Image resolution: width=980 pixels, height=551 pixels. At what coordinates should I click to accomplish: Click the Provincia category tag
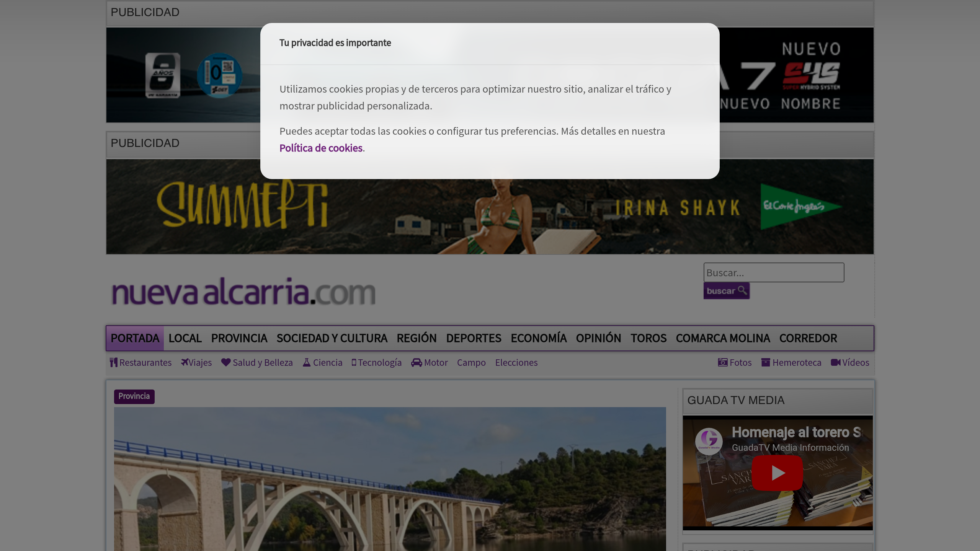134,396
